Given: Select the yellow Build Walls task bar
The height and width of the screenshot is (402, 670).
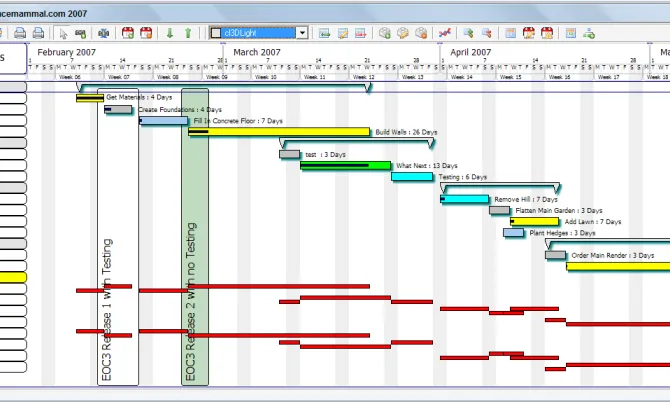Looking at the screenshot, I should pos(279,132).
